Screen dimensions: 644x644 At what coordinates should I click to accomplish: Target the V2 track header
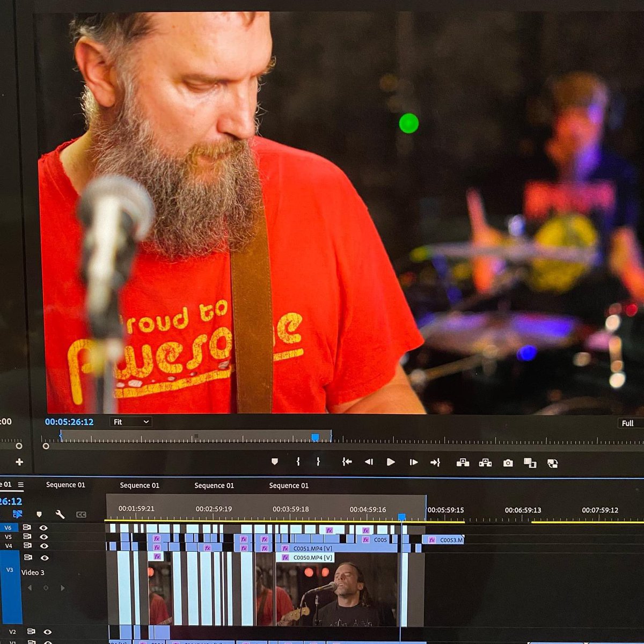click(12, 632)
